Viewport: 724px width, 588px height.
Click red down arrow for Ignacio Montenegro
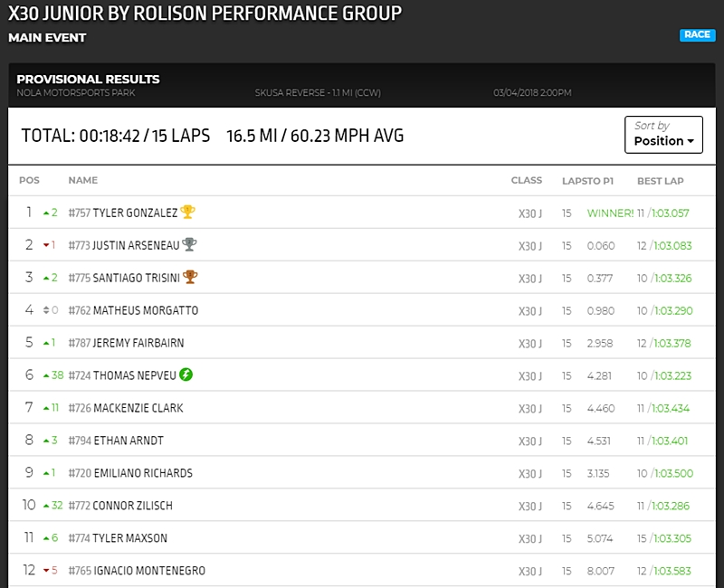46,572
